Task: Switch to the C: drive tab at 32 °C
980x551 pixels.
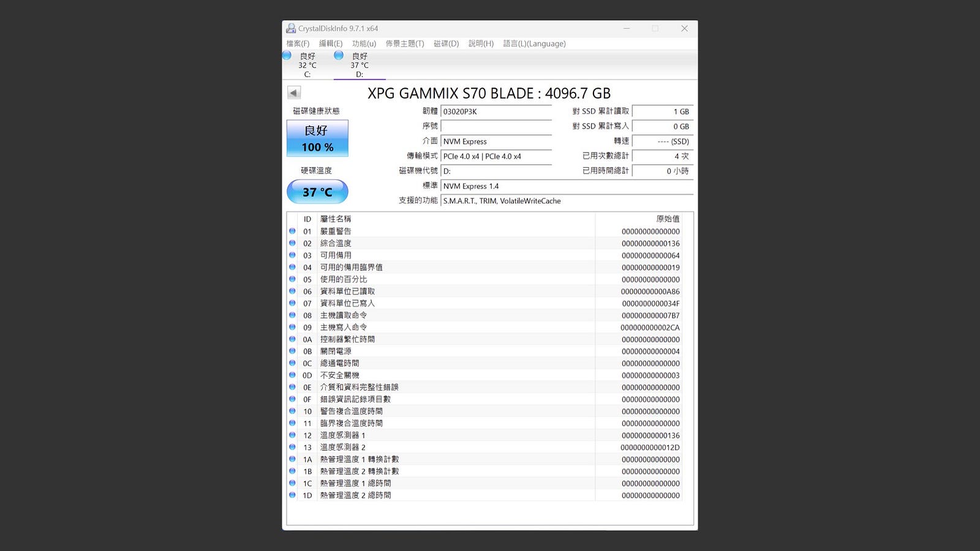Action: 307,65
